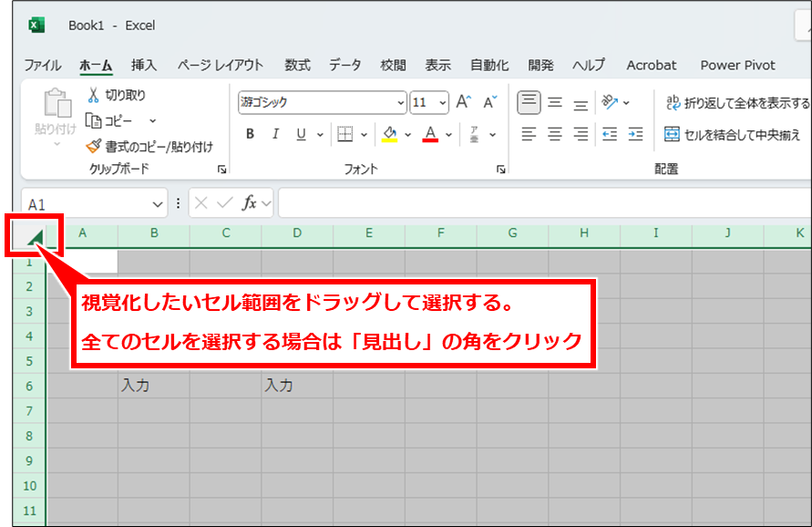
Task: Decrease font size with small A icon
Action: click(489, 102)
